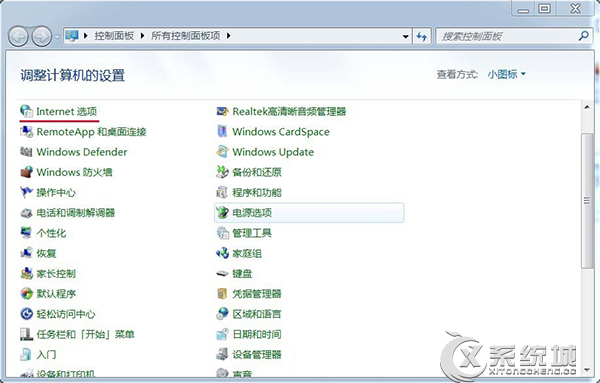This screenshot has height=383, width=600.
Task: Click the 程序和功能 icon
Action: point(222,192)
